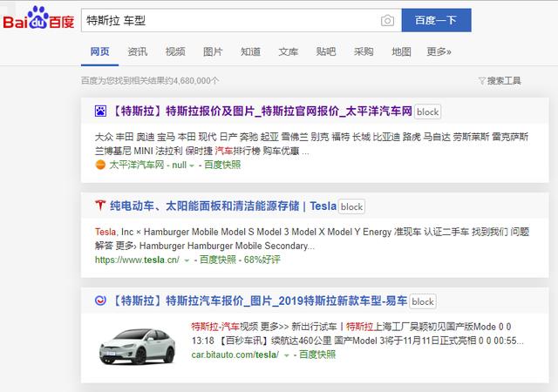Open 2019特斯拉新款车型-易车 link
Screen dimensions: 558x392
tap(259, 301)
